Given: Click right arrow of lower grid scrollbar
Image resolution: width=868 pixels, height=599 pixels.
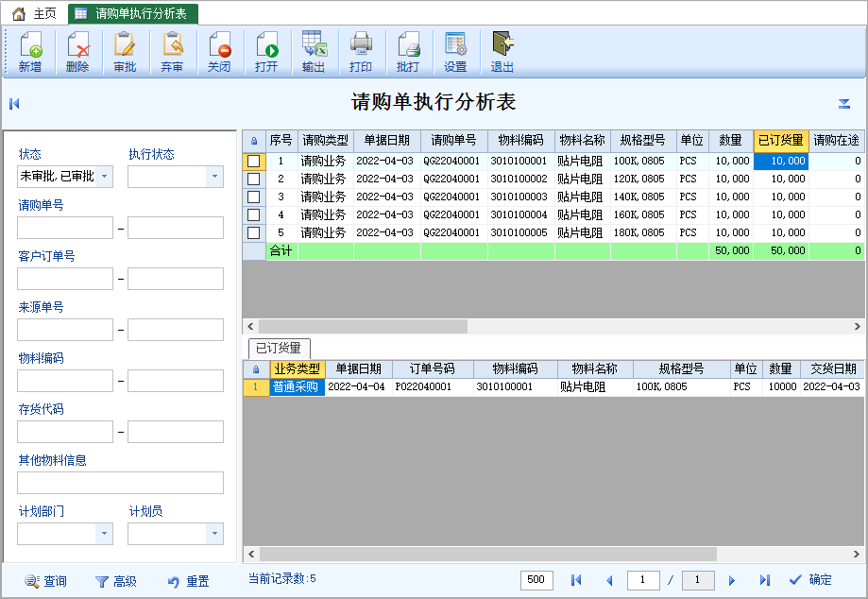Looking at the screenshot, I should point(857,554).
